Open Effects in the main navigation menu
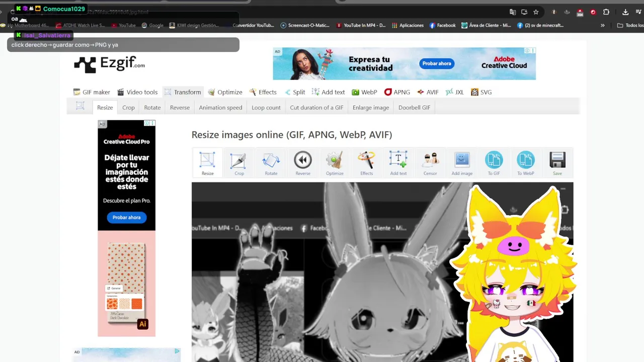Screen dimensions: 644x362 (x=263, y=92)
